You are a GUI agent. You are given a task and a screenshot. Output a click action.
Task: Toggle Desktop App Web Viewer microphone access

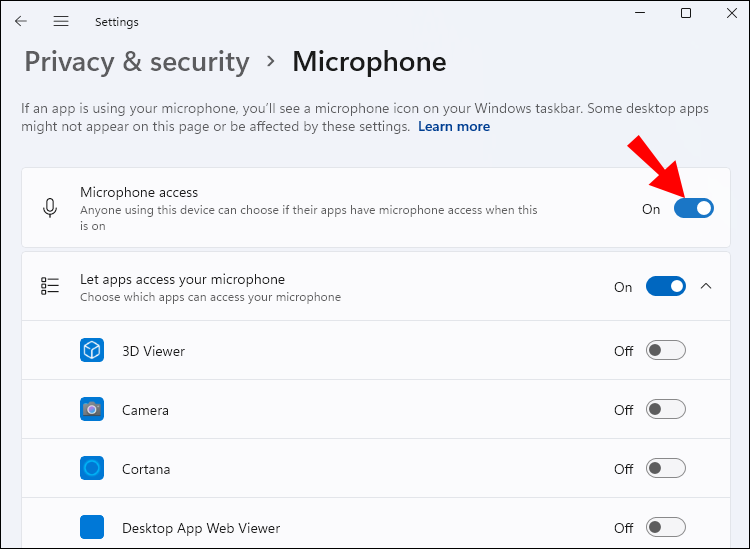pyautogui.click(x=666, y=527)
